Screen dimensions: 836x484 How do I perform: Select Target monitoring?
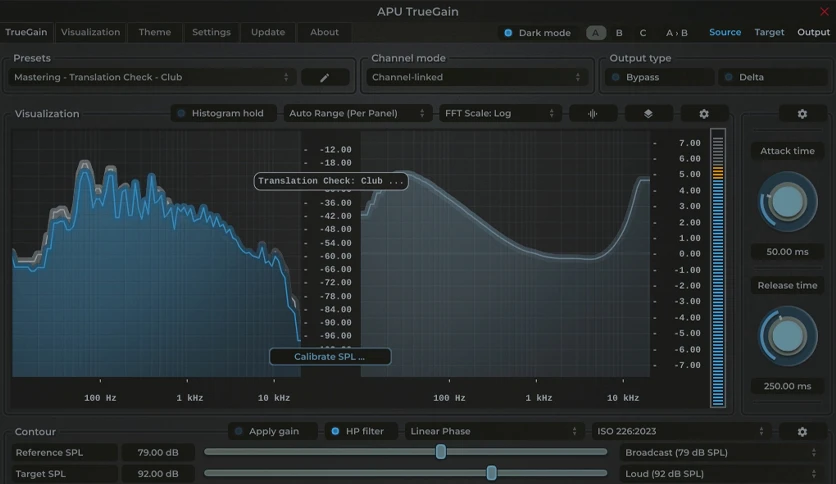click(x=769, y=32)
